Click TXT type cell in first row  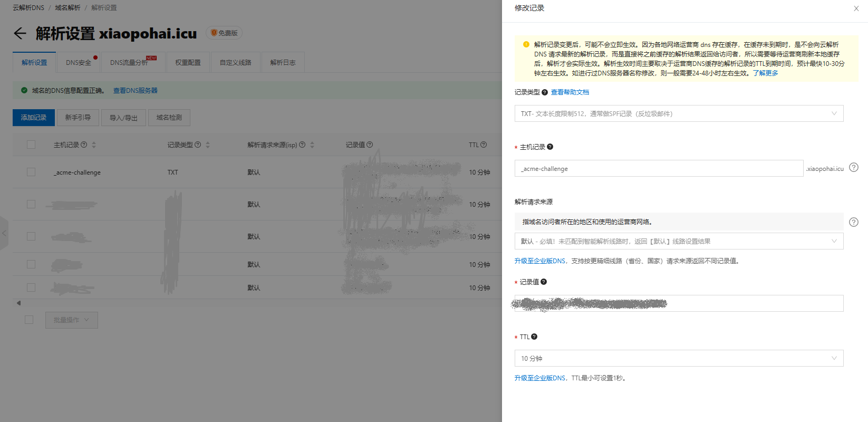pos(172,172)
